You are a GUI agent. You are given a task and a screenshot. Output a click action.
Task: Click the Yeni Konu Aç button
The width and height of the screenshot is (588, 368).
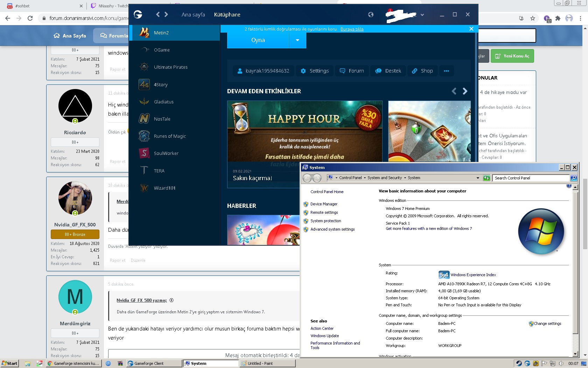point(512,56)
